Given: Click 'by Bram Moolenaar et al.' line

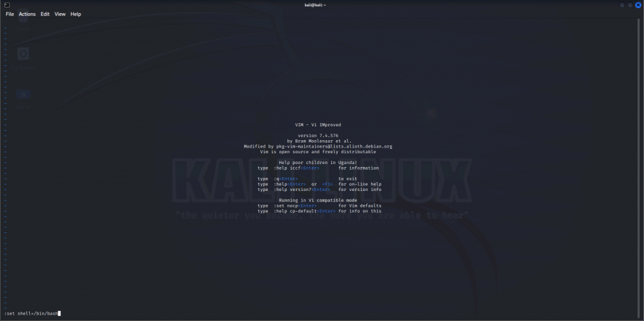Looking at the screenshot, I should 318,141.
